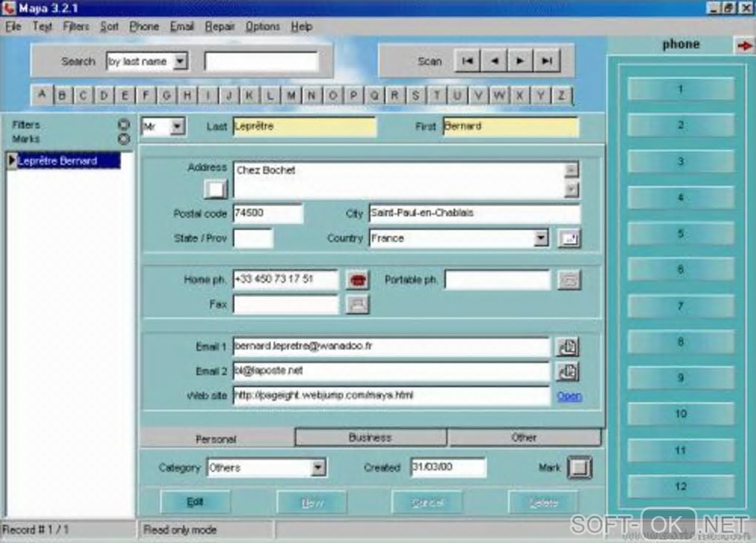Click the red arrow beside phone panel

coord(744,45)
